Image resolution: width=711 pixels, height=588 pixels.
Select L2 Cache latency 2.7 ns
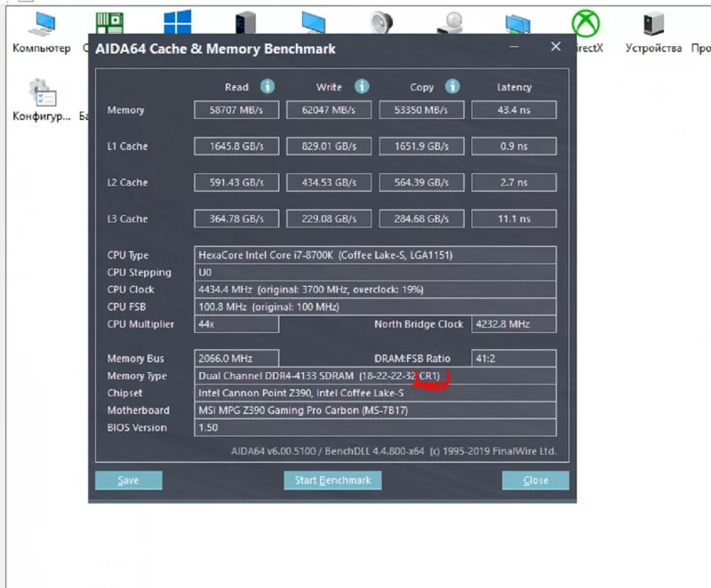tap(514, 183)
